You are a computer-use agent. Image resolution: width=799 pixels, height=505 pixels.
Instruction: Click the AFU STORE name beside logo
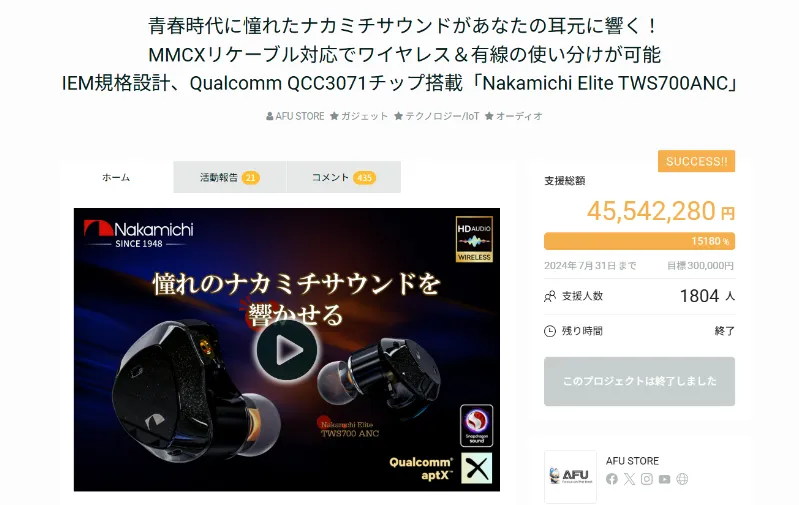coord(632,461)
